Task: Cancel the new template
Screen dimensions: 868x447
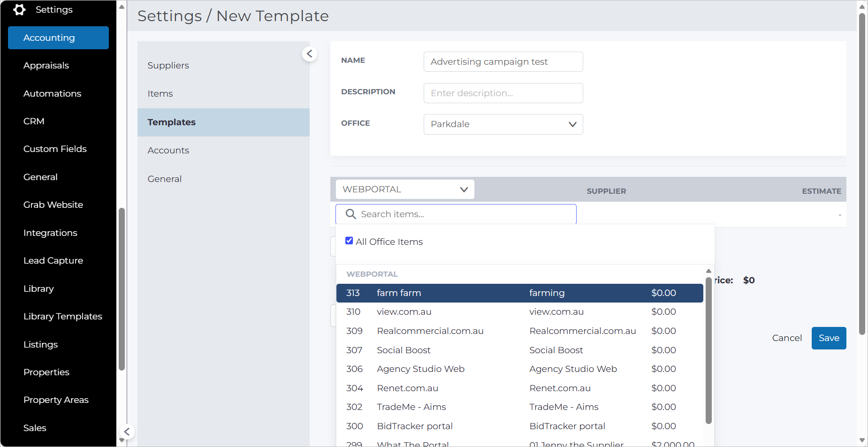Action: 787,338
